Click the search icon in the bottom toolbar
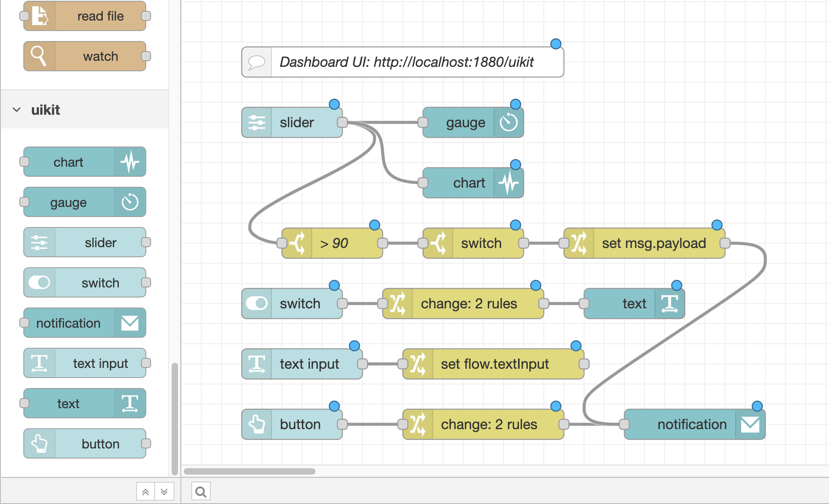The width and height of the screenshot is (829, 504). coord(200,491)
